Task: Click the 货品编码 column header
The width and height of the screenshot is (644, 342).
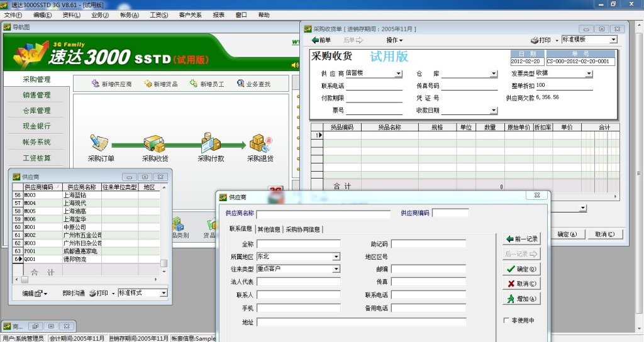Action: [341, 127]
